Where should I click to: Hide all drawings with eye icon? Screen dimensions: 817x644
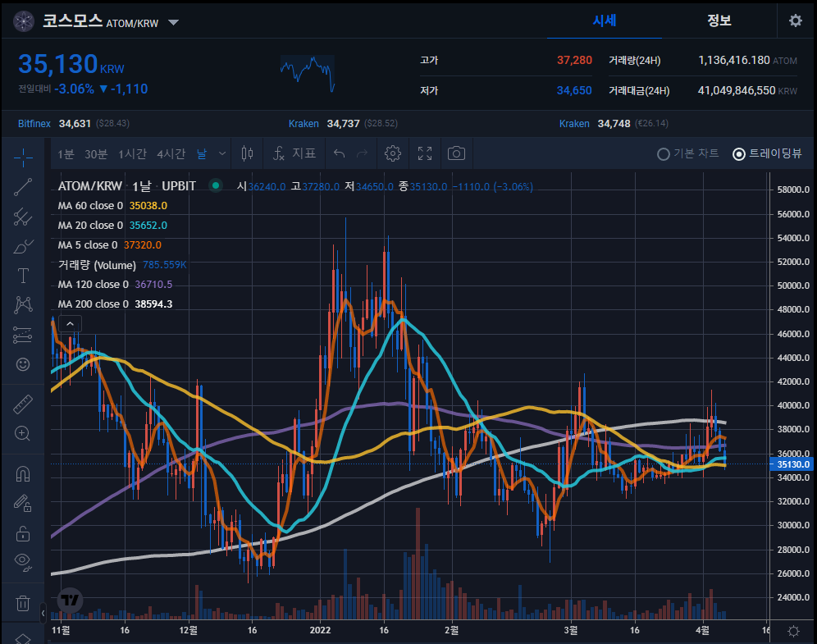23,562
